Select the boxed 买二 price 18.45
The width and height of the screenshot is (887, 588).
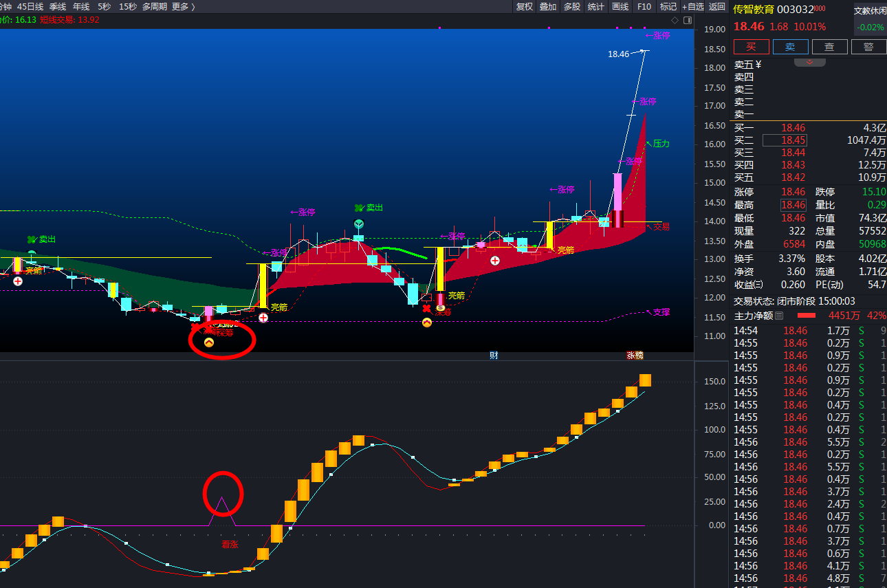(x=785, y=140)
